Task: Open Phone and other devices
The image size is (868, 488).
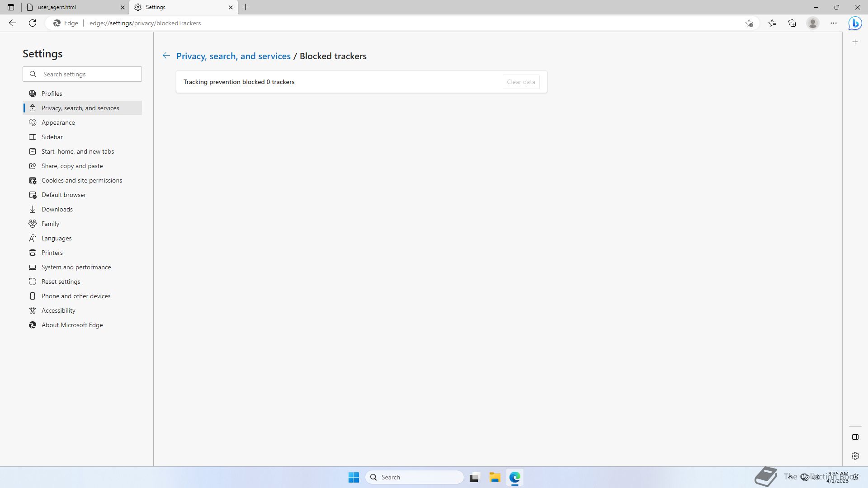Action: point(82,296)
